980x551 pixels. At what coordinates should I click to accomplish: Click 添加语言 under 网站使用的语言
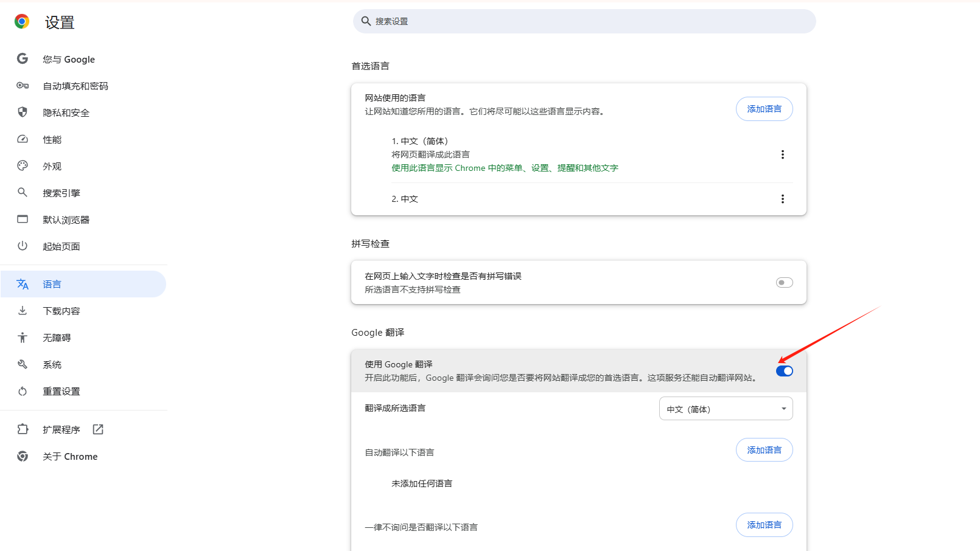coord(765,109)
